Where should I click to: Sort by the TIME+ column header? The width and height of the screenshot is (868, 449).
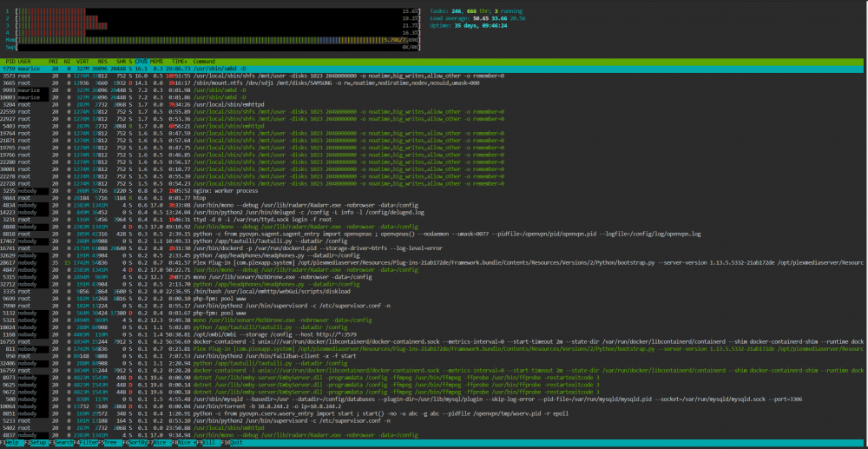pyautogui.click(x=180, y=61)
